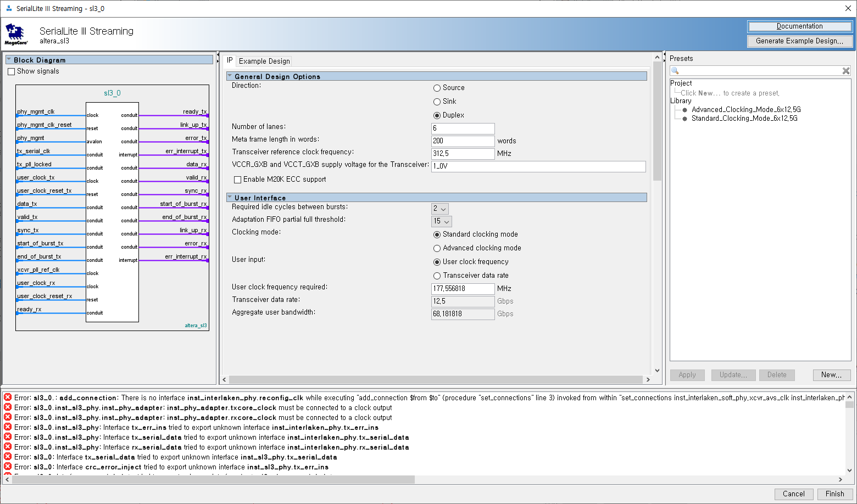Close the SerialLite III Streaming window

[x=848, y=8]
